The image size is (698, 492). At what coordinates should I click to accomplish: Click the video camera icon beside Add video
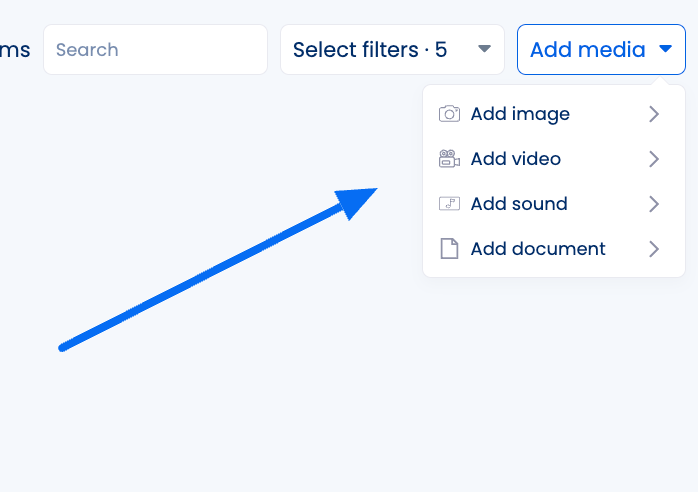pyautogui.click(x=449, y=159)
